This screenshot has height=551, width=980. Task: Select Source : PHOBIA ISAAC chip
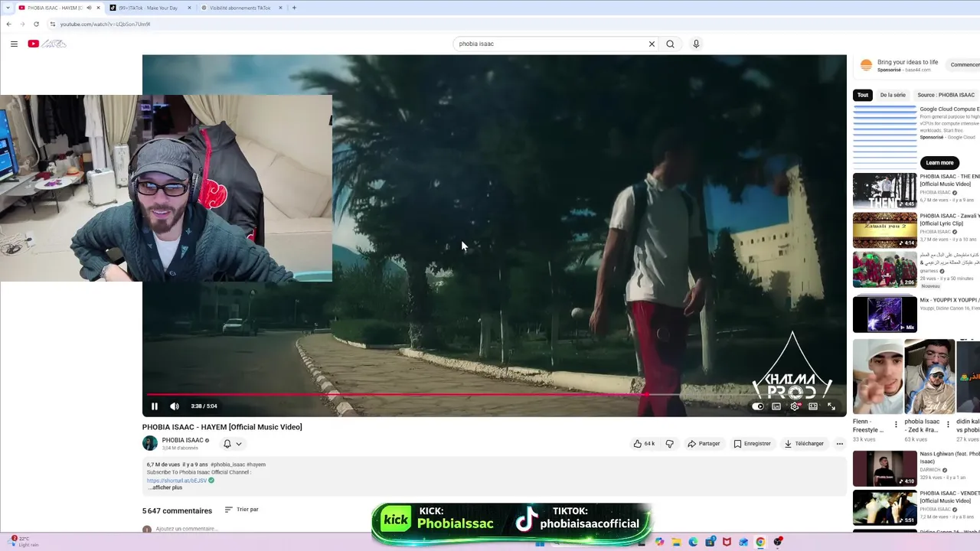[946, 95]
